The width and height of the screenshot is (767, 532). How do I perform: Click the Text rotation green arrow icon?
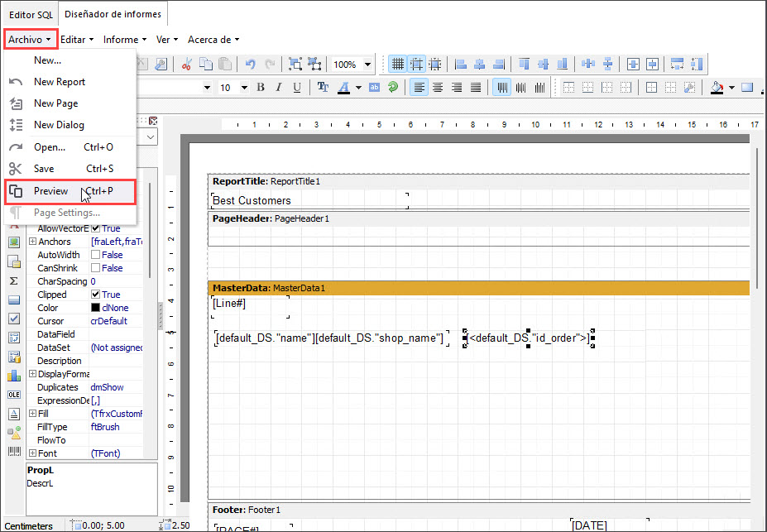click(393, 88)
